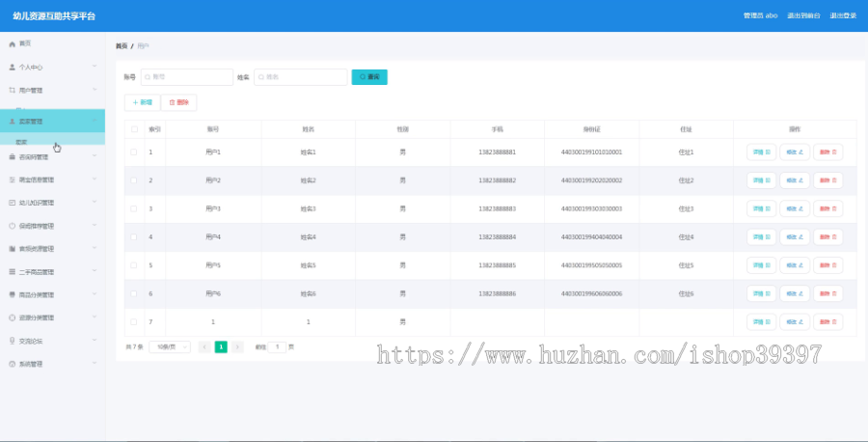Click the teal 查询 search button

[369, 77]
